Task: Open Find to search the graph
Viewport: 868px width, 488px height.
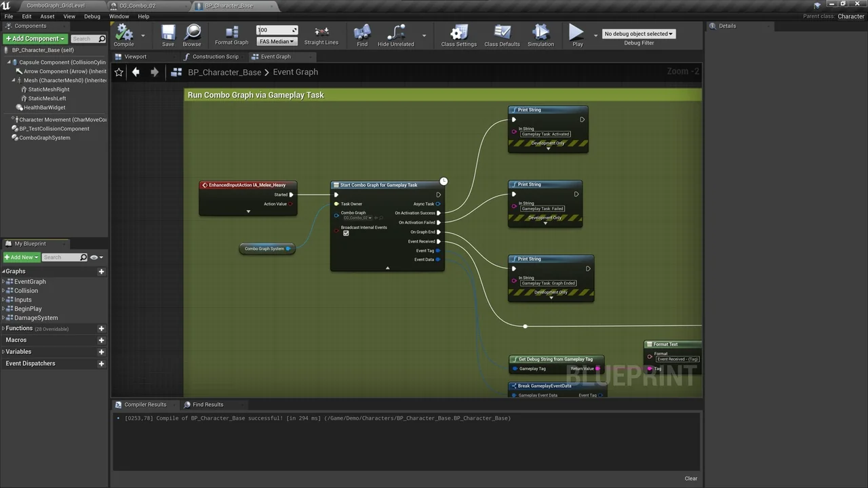Action: click(x=362, y=34)
